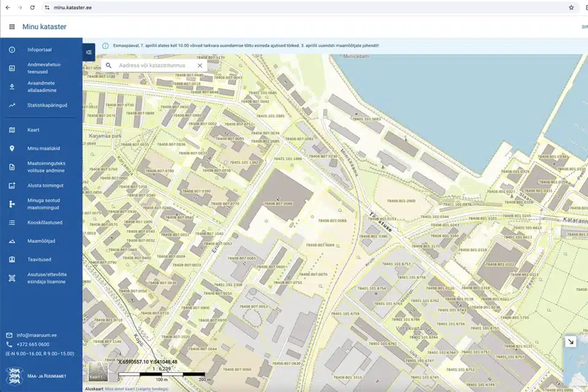
Task: Click the info@maaruum.ee email link
Action: pyautogui.click(x=36, y=336)
